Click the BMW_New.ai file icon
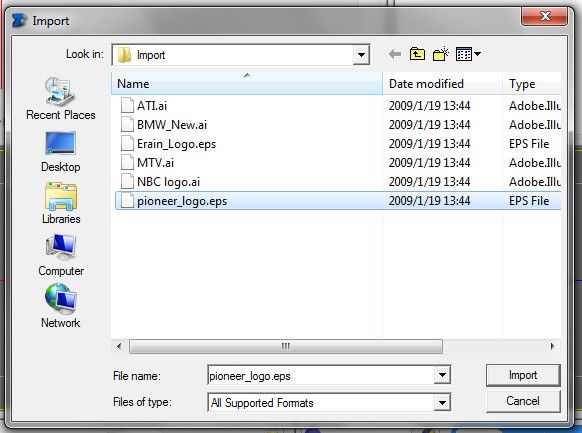This screenshot has width=582, height=433. pos(127,124)
